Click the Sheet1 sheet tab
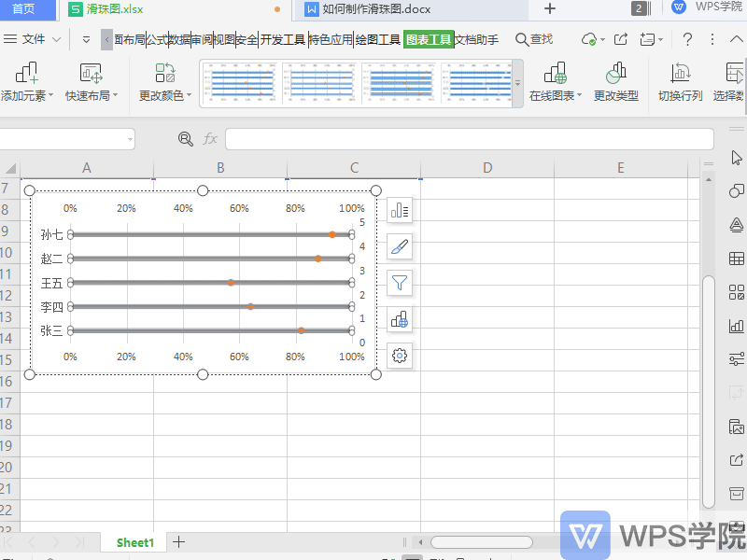The height and width of the screenshot is (560, 747). (x=135, y=543)
